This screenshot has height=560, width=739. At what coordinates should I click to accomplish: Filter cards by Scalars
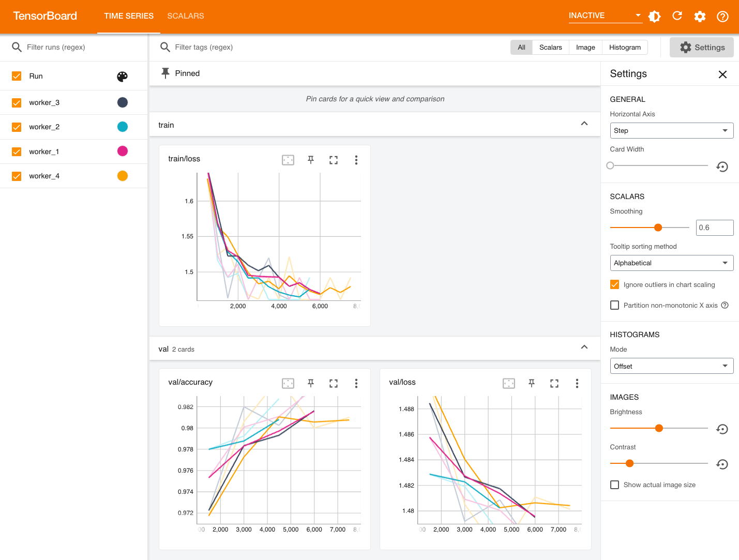tap(550, 47)
